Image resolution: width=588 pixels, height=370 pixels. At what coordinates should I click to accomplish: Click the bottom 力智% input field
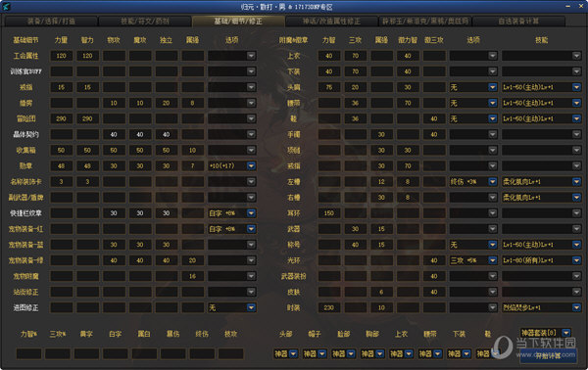click(x=28, y=353)
